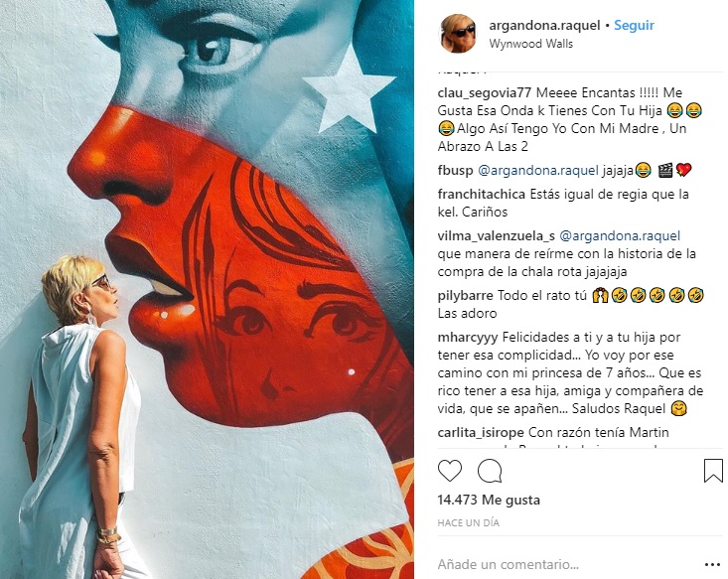This screenshot has height=579, width=728.
Task: Open argandona.raquel profile avatar
Action: 458,33
